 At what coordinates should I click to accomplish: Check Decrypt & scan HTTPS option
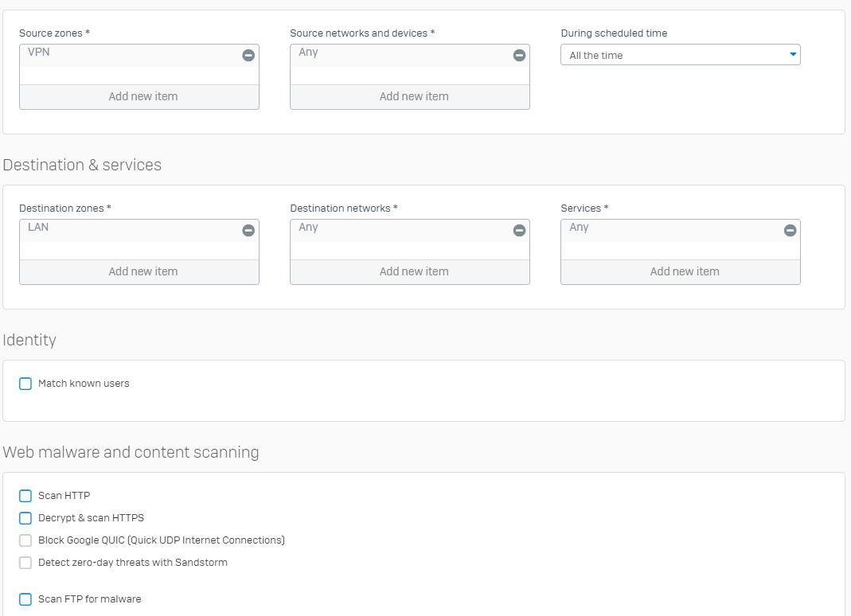(x=25, y=518)
